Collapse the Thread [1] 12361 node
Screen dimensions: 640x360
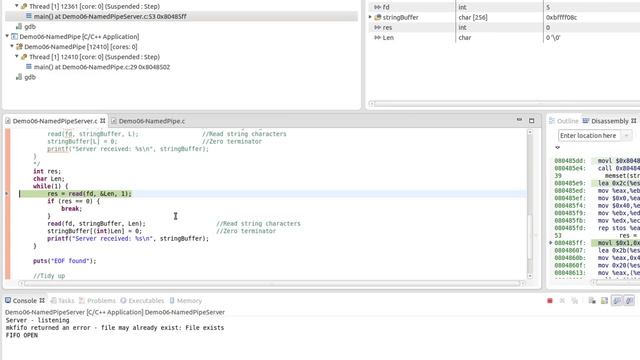[x=17, y=6]
